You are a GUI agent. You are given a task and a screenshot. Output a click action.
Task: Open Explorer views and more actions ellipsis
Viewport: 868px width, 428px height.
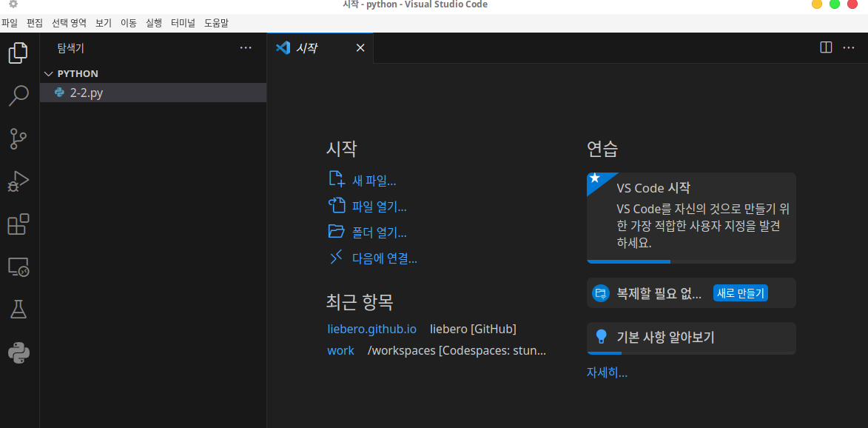(246, 48)
